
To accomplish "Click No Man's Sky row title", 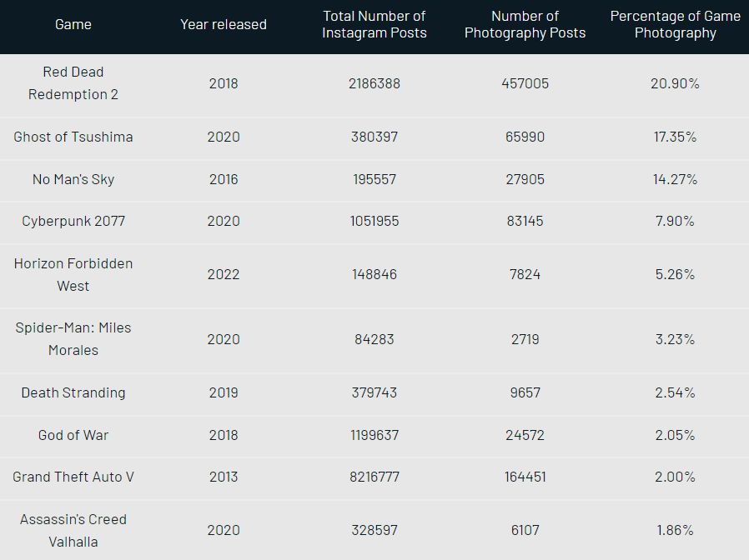I will (x=73, y=179).
